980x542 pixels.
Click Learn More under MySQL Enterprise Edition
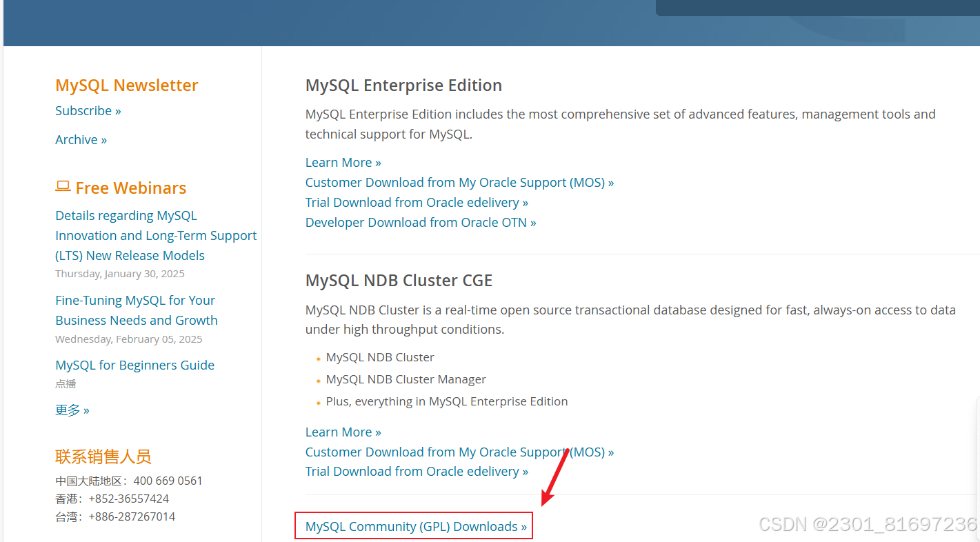tap(337, 162)
